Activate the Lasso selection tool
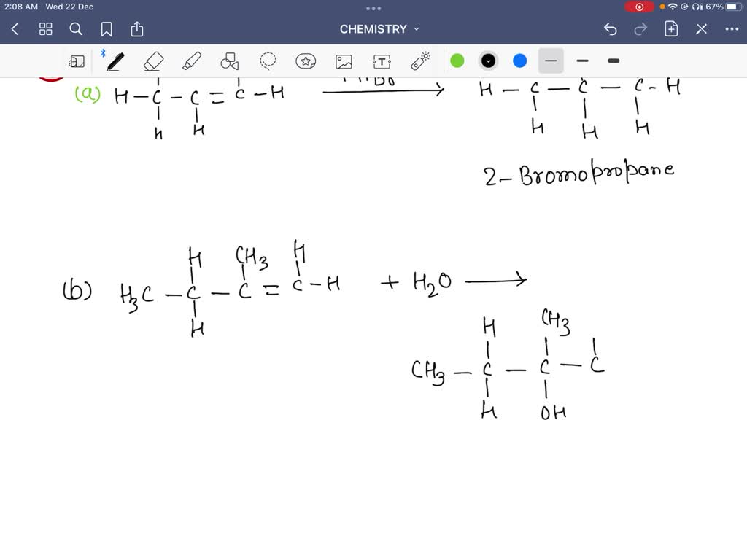This screenshot has height=560, width=747. pyautogui.click(x=267, y=61)
